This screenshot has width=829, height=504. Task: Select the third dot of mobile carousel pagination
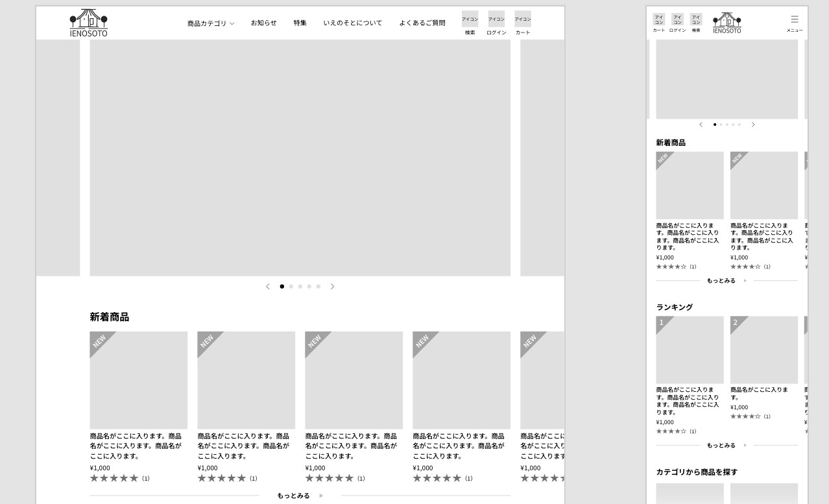[727, 125]
